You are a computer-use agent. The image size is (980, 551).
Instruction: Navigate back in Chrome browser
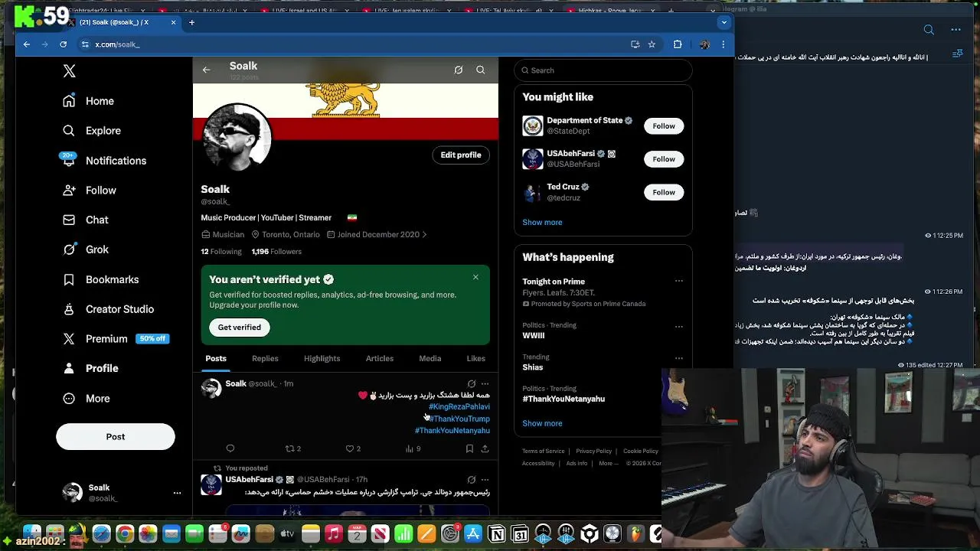click(x=26, y=44)
